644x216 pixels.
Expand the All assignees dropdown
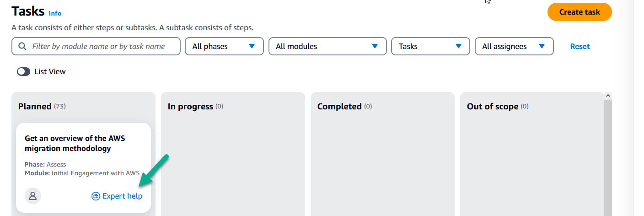(515, 46)
